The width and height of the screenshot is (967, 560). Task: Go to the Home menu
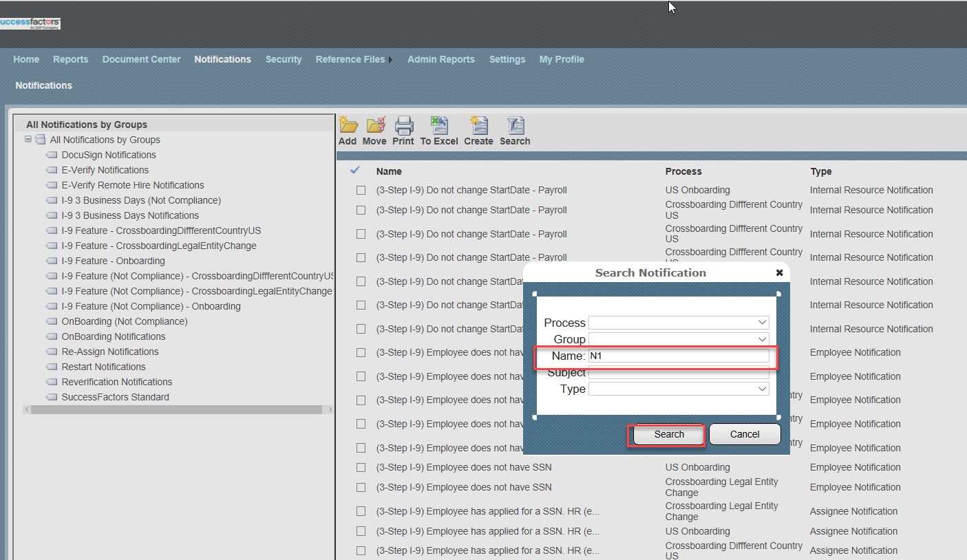26,59
